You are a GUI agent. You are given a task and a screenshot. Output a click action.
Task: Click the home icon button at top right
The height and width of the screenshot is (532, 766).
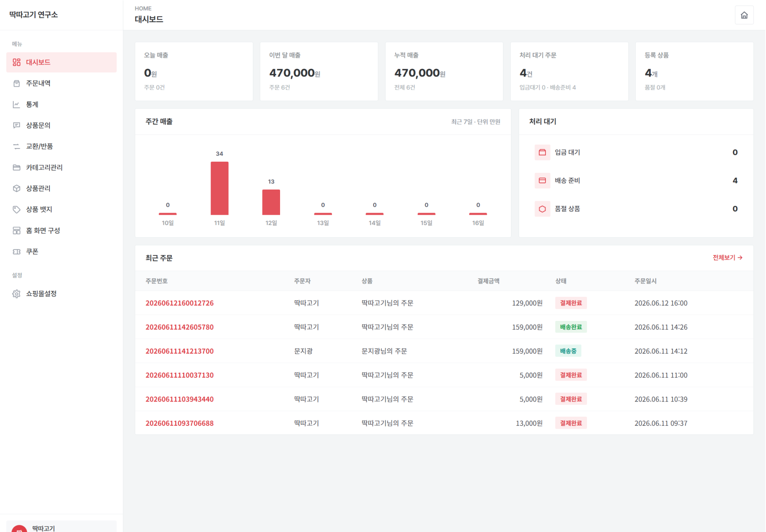click(744, 15)
